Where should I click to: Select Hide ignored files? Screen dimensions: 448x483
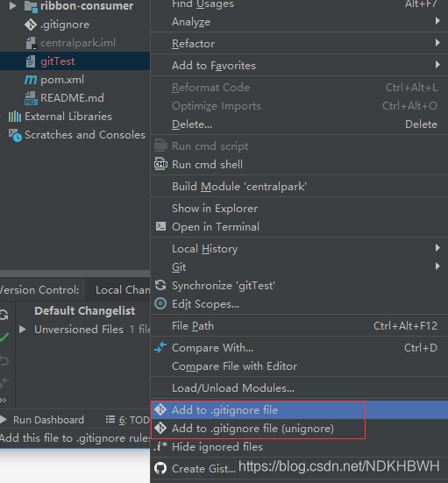tap(299, 447)
